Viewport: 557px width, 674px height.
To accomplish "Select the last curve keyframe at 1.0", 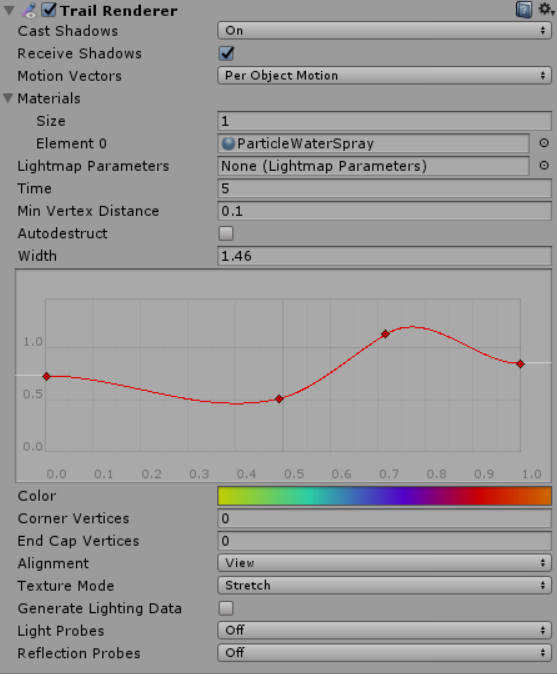I will pyautogui.click(x=520, y=364).
